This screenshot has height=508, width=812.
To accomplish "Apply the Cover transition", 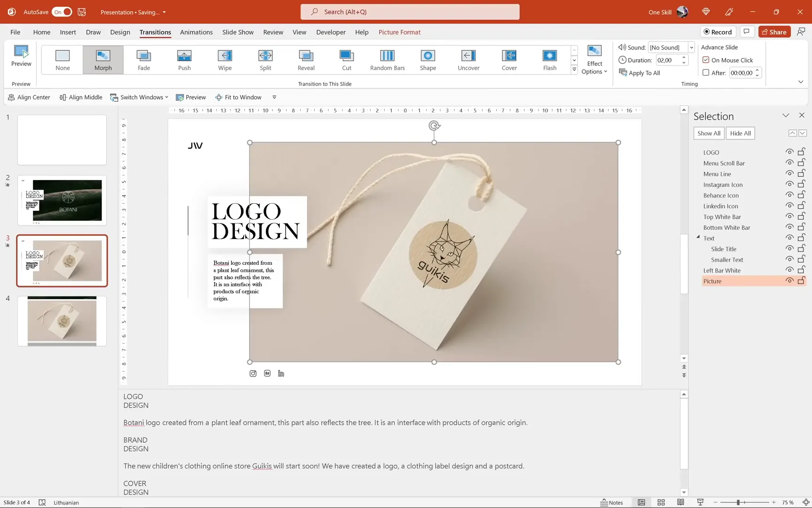I will pyautogui.click(x=509, y=60).
